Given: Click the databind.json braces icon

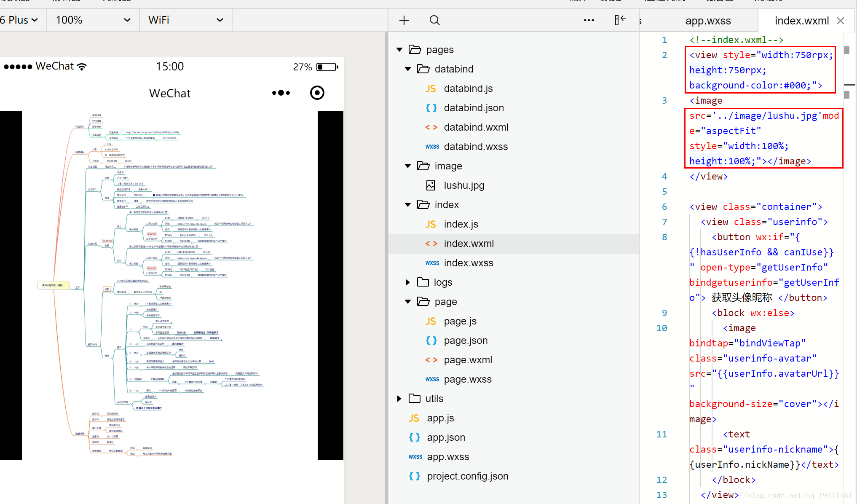Looking at the screenshot, I should click(x=431, y=108).
